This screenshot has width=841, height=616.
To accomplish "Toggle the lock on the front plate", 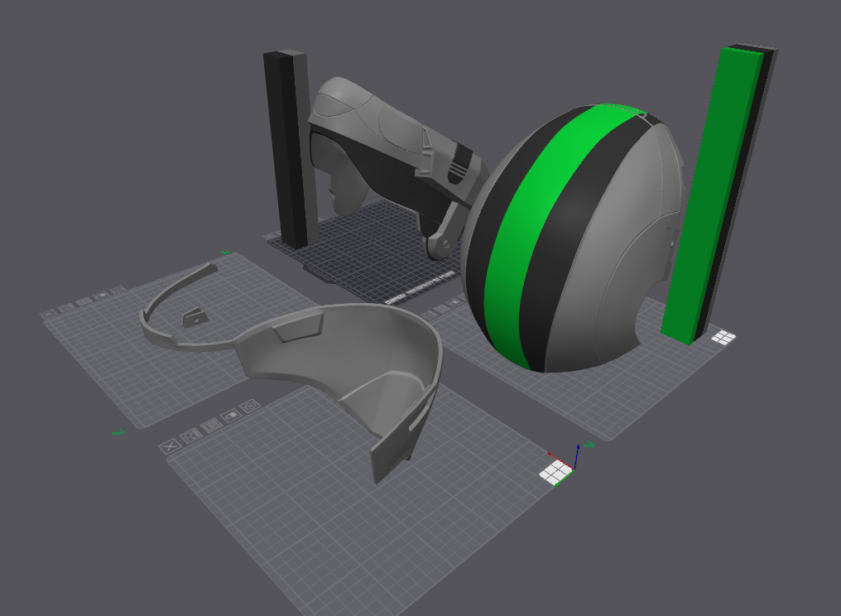I will pos(231,416).
